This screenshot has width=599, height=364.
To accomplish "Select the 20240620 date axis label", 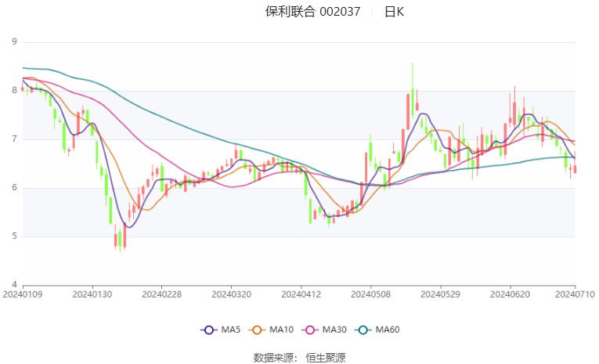I will click(x=510, y=294).
